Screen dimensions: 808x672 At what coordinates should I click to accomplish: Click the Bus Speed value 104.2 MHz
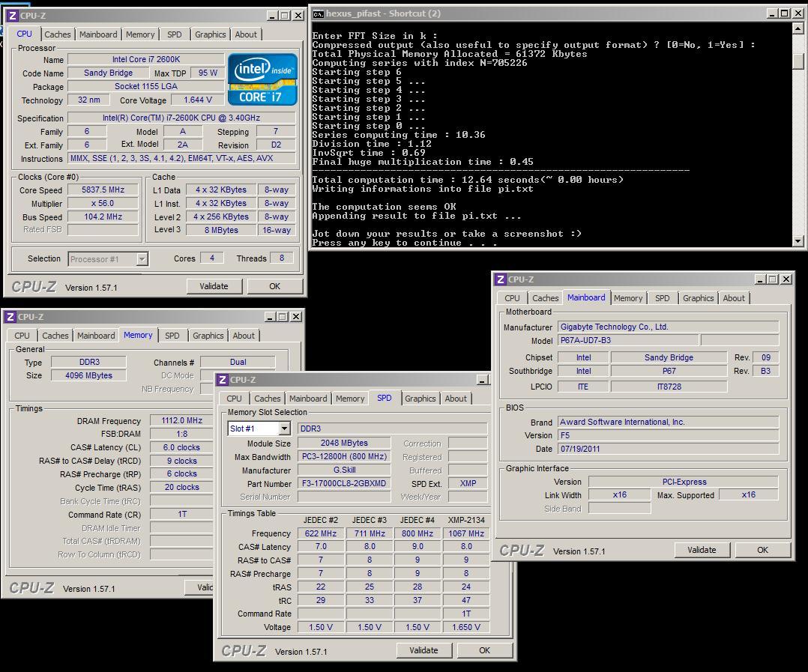(x=103, y=217)
